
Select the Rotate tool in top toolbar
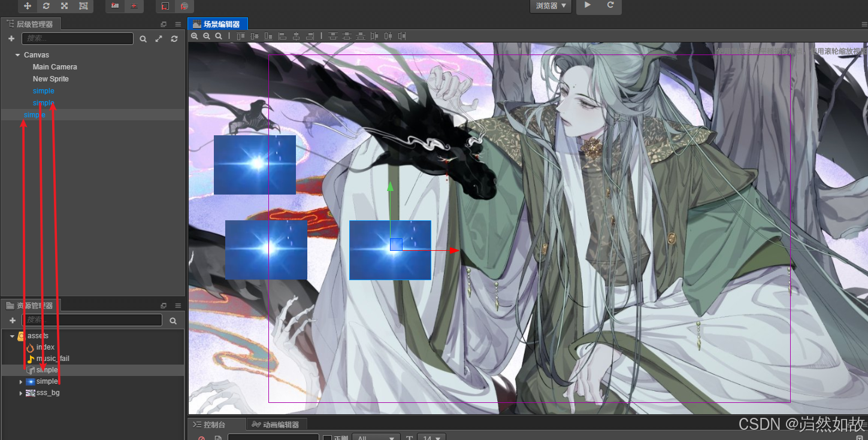coord(46,6)
